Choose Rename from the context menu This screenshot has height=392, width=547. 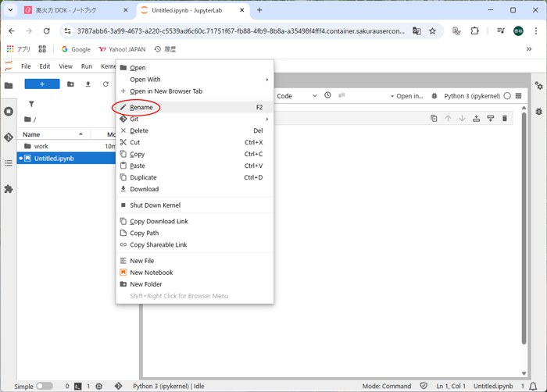(195, 107)
